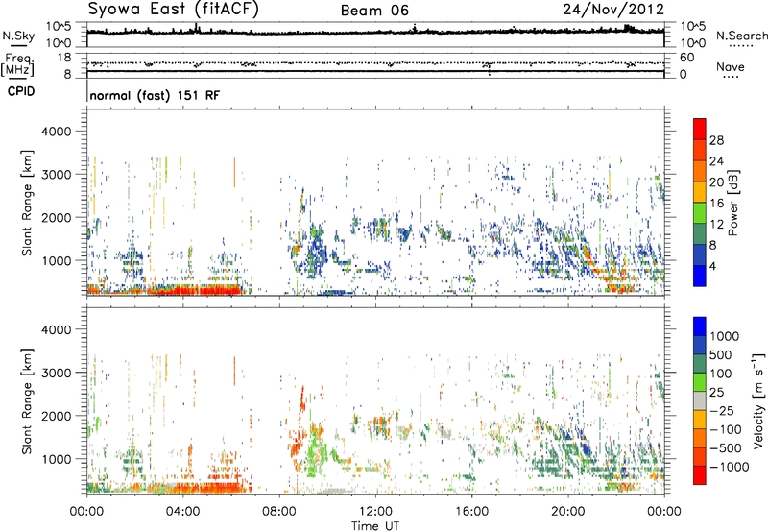The height and width of the screenshot is (532, 768).
Task: Click the "500" value on Velocity colorbar
Action: click(720, 354)
